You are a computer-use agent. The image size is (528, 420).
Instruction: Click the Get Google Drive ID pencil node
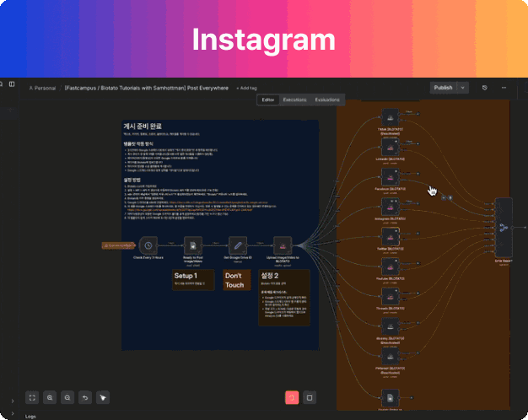[x=238, y=245]
